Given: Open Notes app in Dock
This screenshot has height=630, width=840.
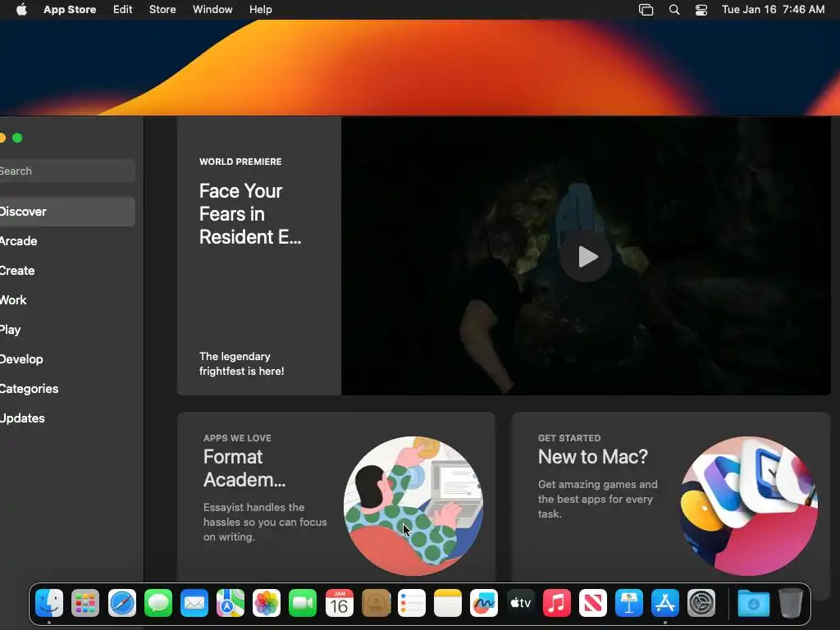Looking at the screenshot, I should [448, 603].
